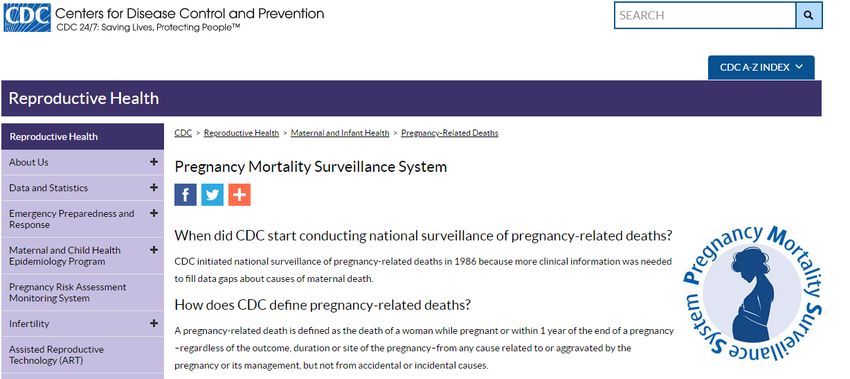Click the Reproductive Health breadcrumb link
850x379 pixels.
click(241, 133)
